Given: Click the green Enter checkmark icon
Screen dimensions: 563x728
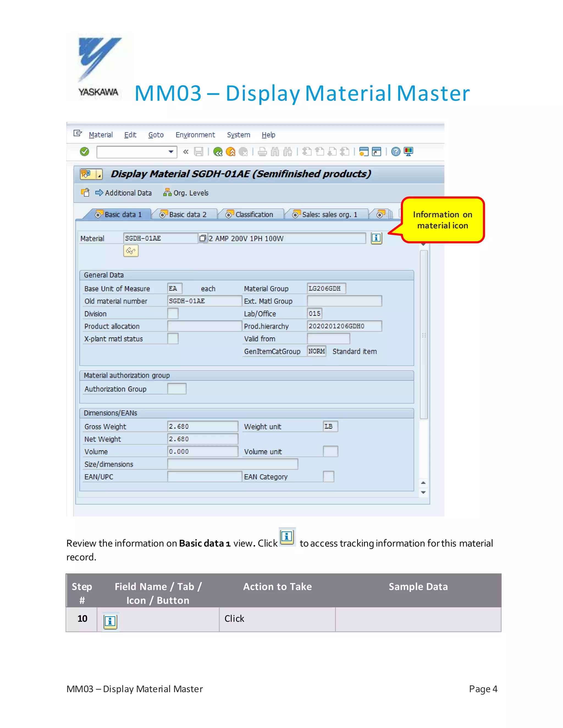Looking at the screenshot, I should click(x=85, y=152).
